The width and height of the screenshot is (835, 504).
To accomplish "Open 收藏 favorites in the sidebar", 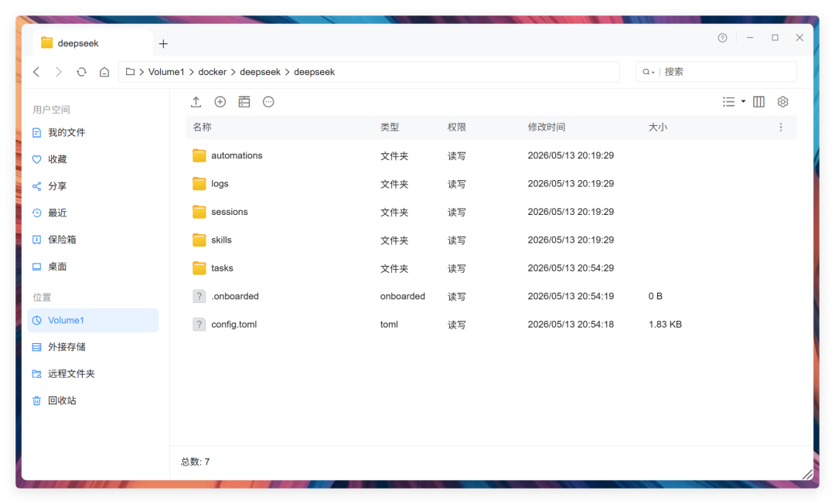I will (x=93, y=159).
